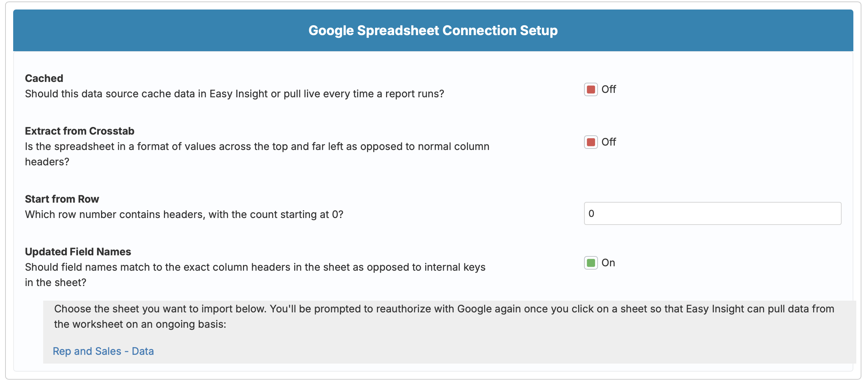
Task: Click the green Updated Field Names toggle square
Action: click(591, 263)
